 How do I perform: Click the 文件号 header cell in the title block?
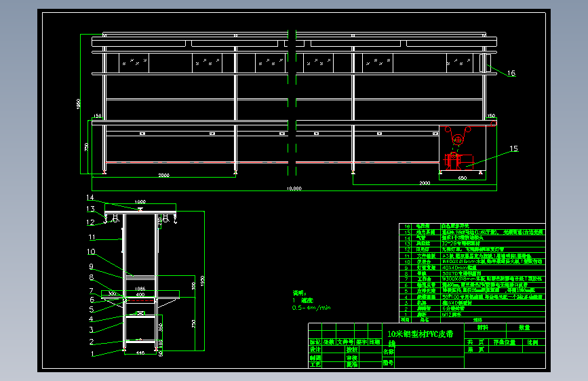click(x=345, y=342)
